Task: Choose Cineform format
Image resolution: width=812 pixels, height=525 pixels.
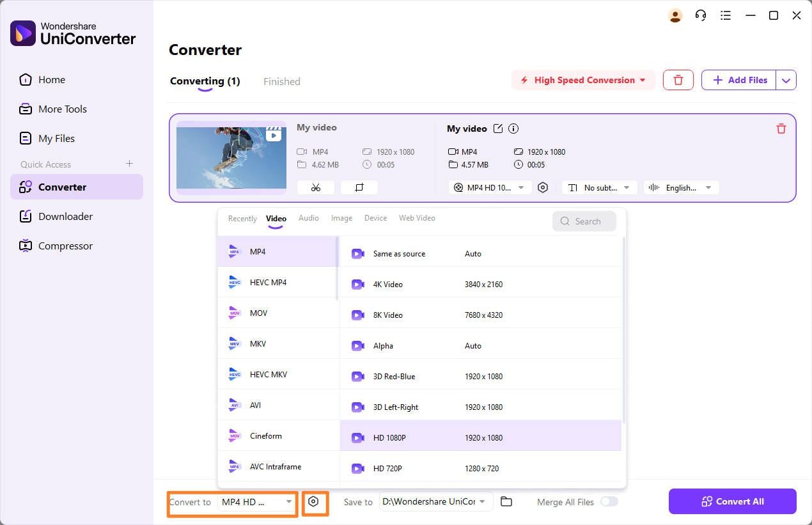Action: [x=277, y=435]
